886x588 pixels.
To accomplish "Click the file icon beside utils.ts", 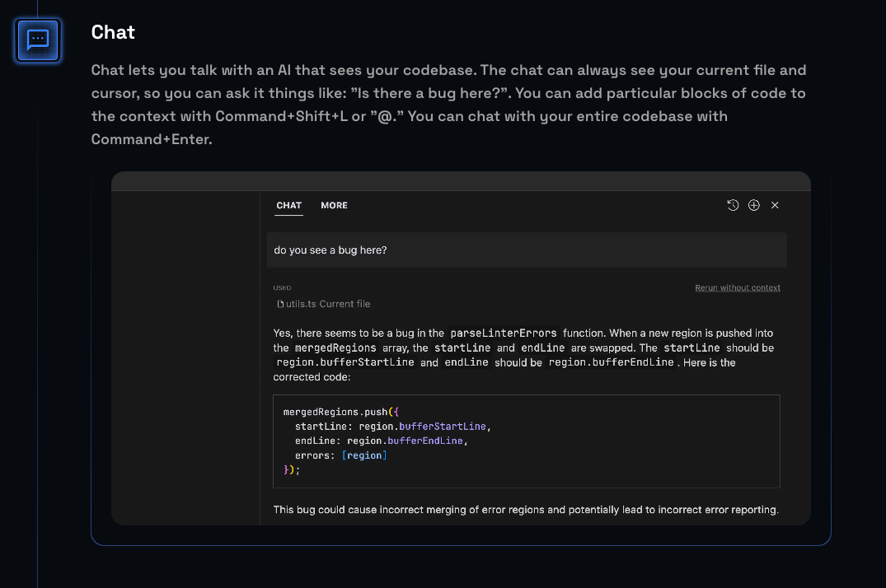I will click(x=279, y=304).
